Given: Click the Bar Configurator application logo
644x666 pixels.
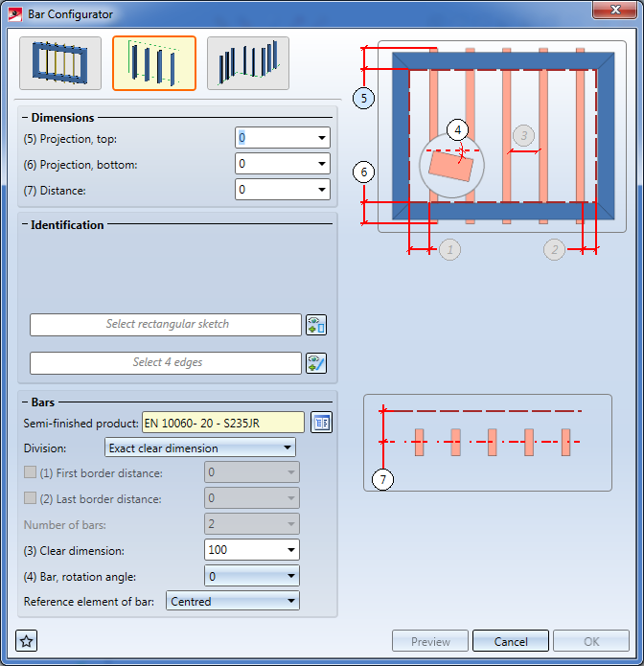Looking at the screenshot, I should tap(15, 14).
